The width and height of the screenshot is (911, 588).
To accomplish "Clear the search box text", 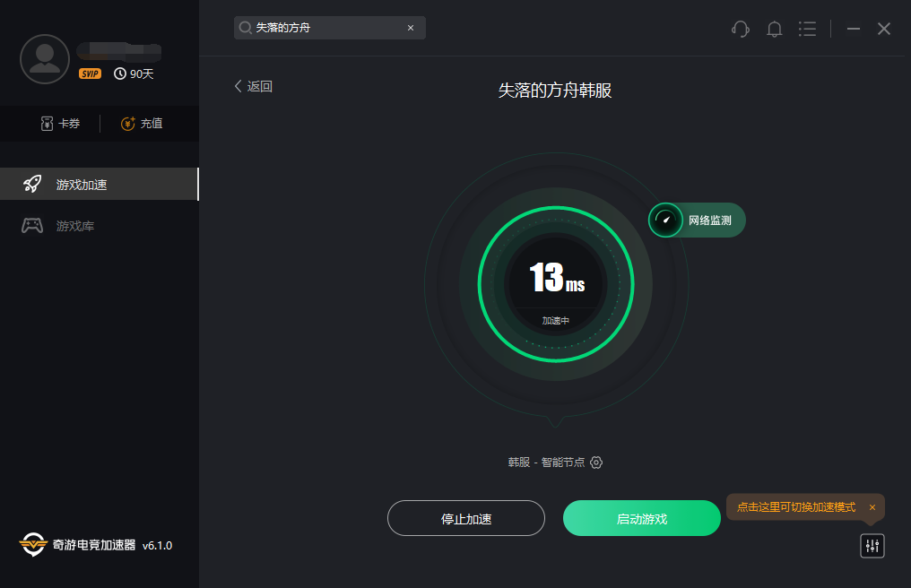I will click(411, 28).
